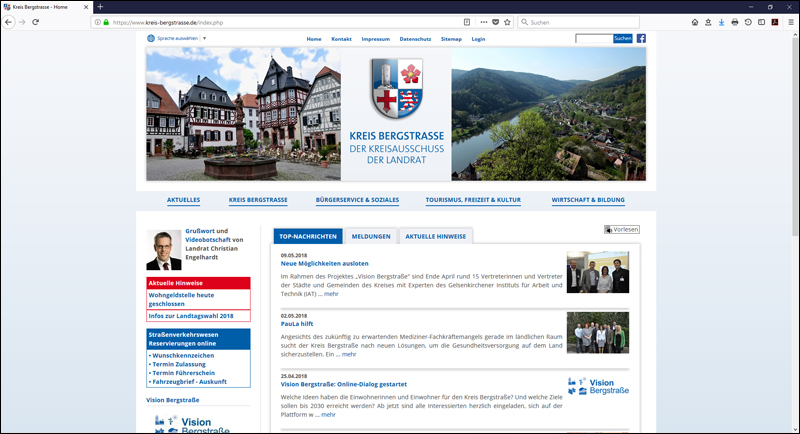Open the Videobotschaft link
Viewport: 800px width, 434px height.
tap(208, 240)
